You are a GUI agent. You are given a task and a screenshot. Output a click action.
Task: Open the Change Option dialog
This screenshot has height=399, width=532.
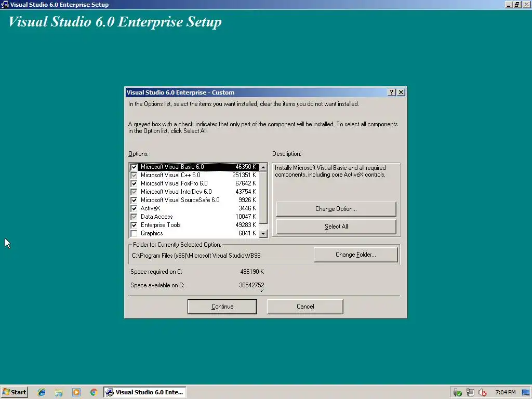coord(336,209)
